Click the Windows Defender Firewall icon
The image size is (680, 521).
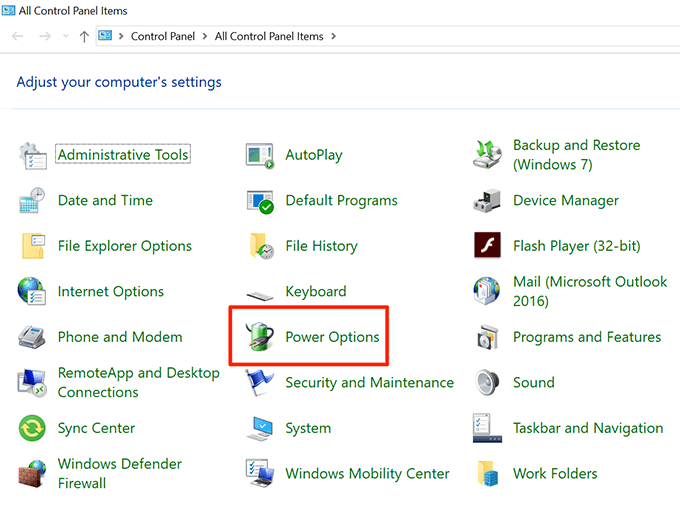pos(33,474)
